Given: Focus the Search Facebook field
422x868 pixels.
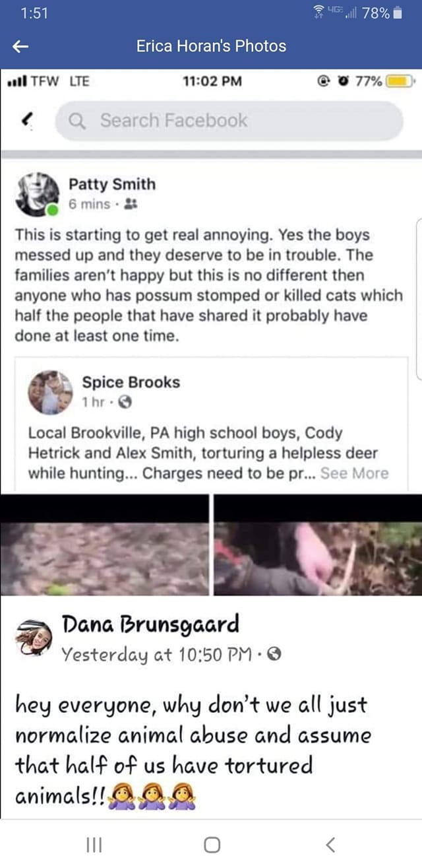Looking at the screenshot, I should (x=229, y=121).
